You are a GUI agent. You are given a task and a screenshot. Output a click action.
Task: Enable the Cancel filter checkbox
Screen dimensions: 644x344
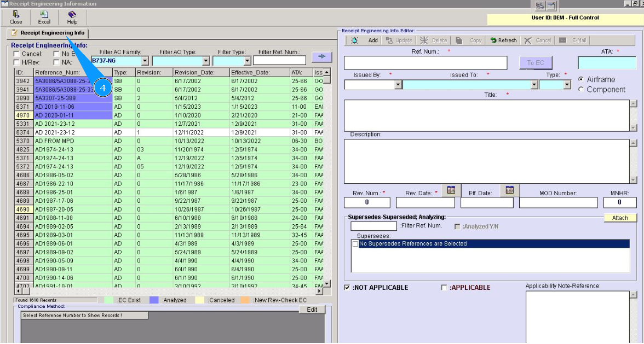pyautogui.click(x=16, y=54)
